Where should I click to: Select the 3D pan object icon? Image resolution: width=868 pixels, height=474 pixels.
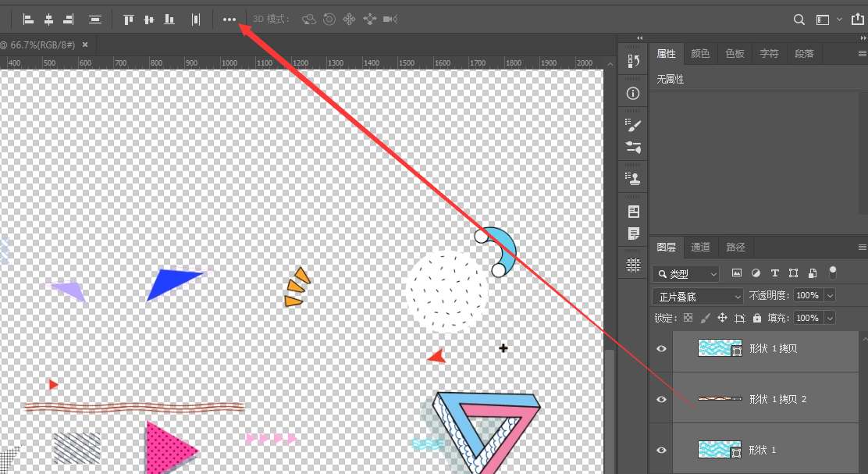[349, 20]
